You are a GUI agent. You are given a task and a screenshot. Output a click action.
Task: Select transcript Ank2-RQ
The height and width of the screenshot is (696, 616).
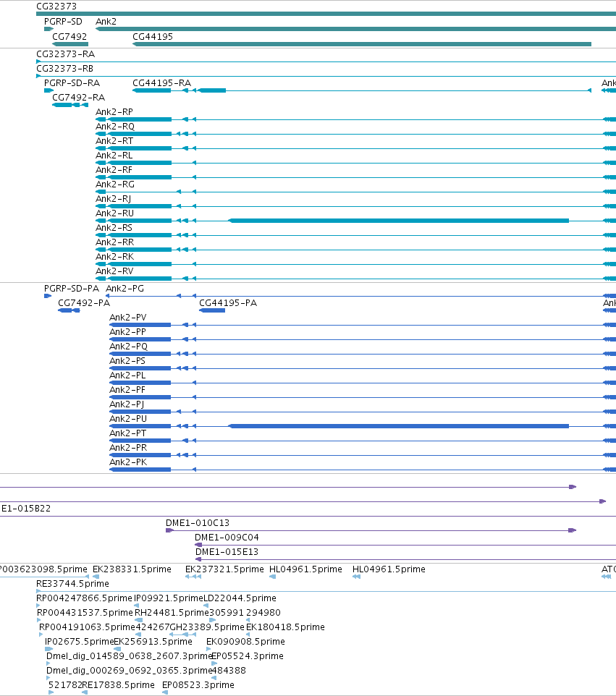(115, 127)
